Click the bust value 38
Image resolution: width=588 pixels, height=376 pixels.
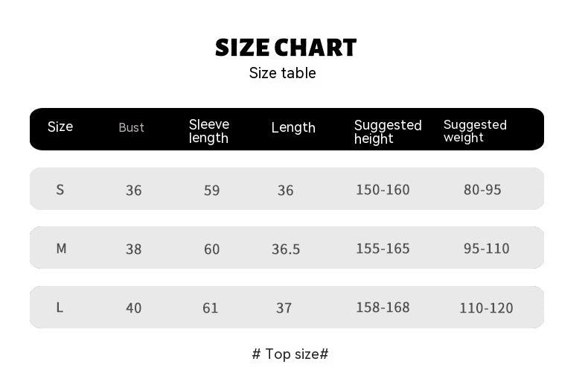133,249
